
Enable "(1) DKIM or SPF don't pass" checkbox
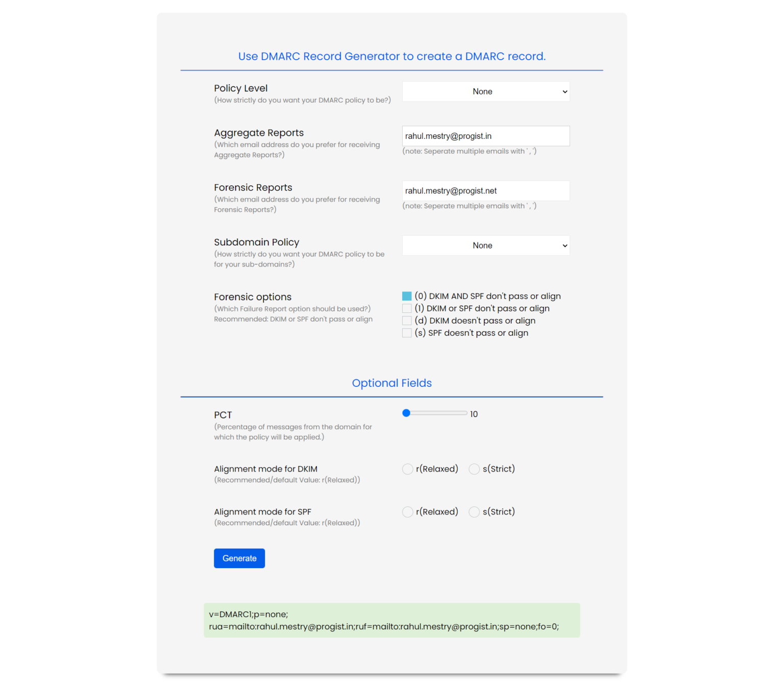pos(407,308)
